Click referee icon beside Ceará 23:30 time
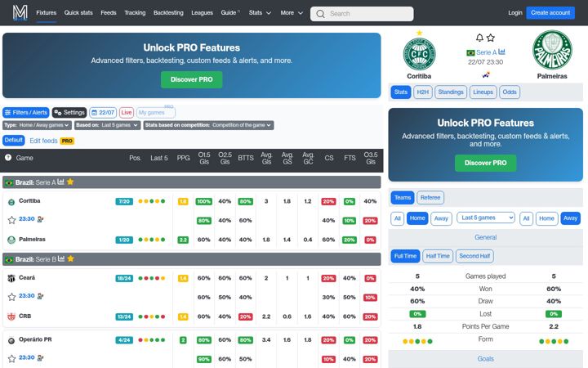Image resolution: width=588 pixels, height=368 pixels. [x=41, y=296]
